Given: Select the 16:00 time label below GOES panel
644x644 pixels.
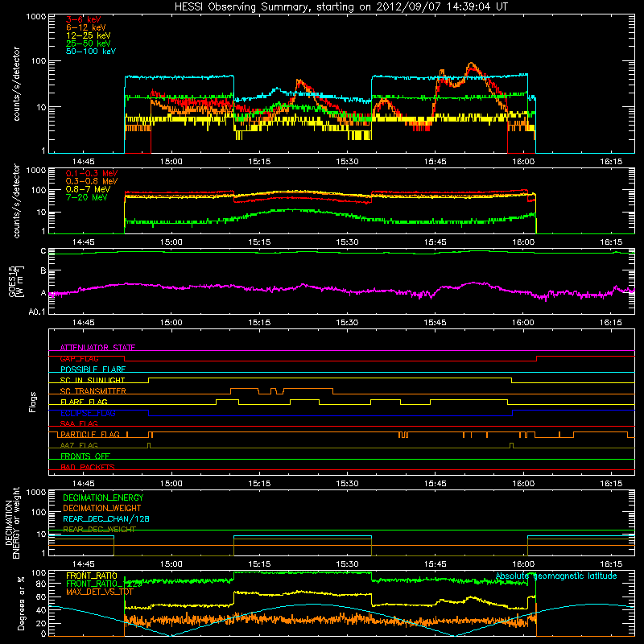Looking at the screenshot, I should pos(522,323).
